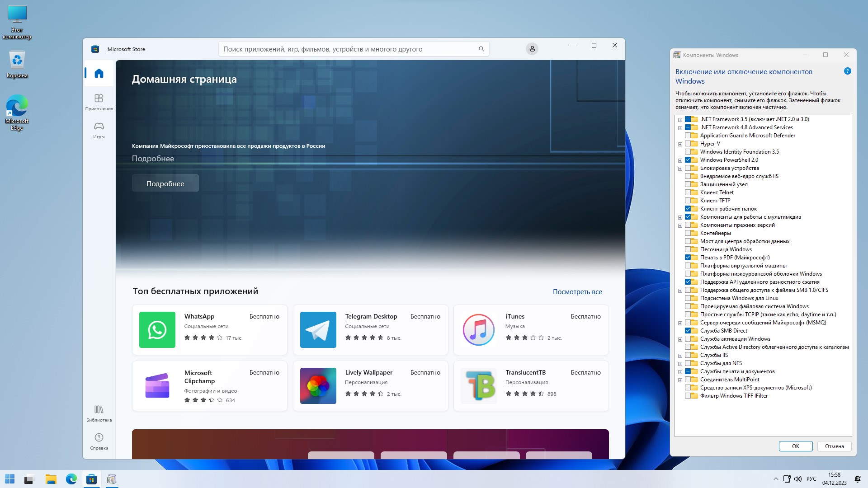The image size is (868, 488).
Task: Uncheck Печать в PDF (Майкрософт)
Action: click(x=688, y=258)
